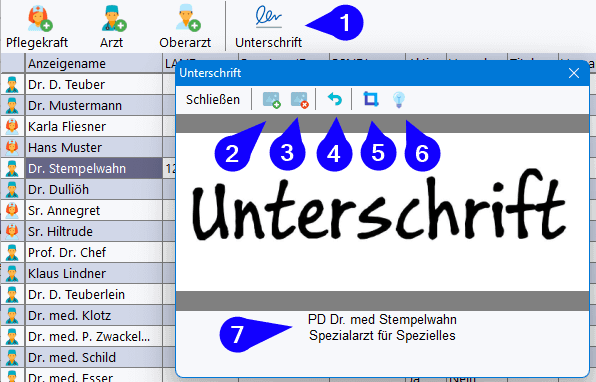Click the blue undo arrow icon
Screen dimensions: 596x382
click(x=334, y=99)
